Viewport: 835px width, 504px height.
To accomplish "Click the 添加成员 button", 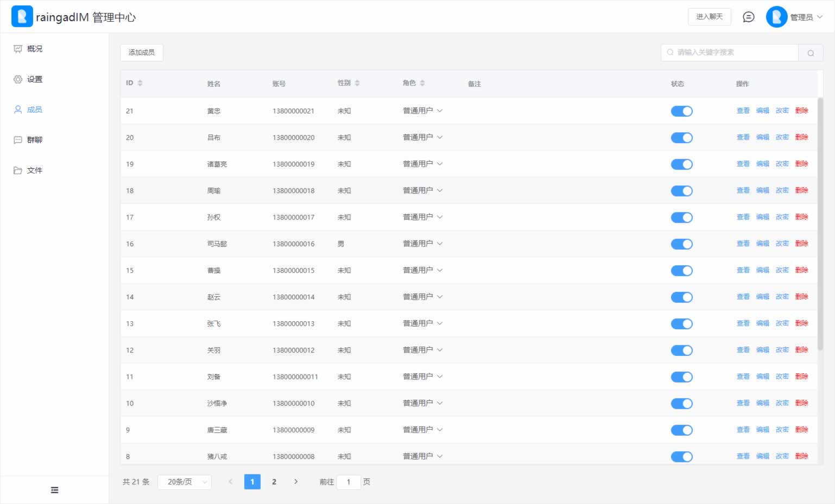I will pyautogui.click(x=142, y=53).
